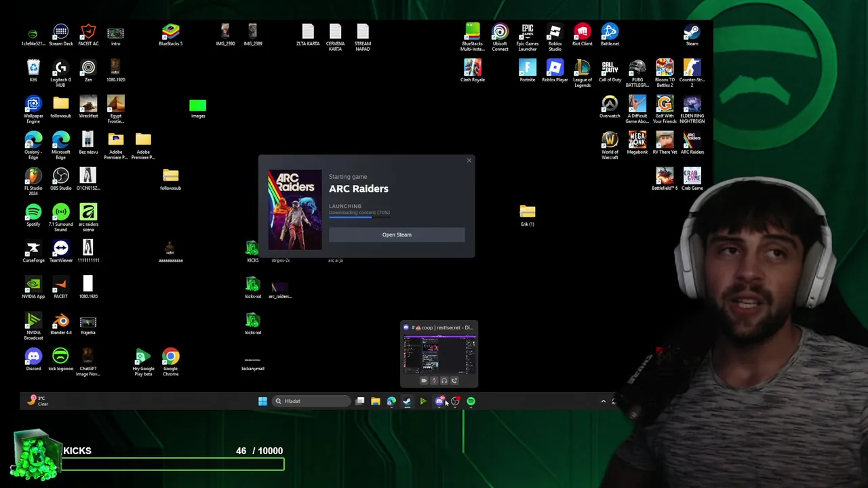Select the IMG_2390 photo file
868x488 pixels.
pos(225,35)
